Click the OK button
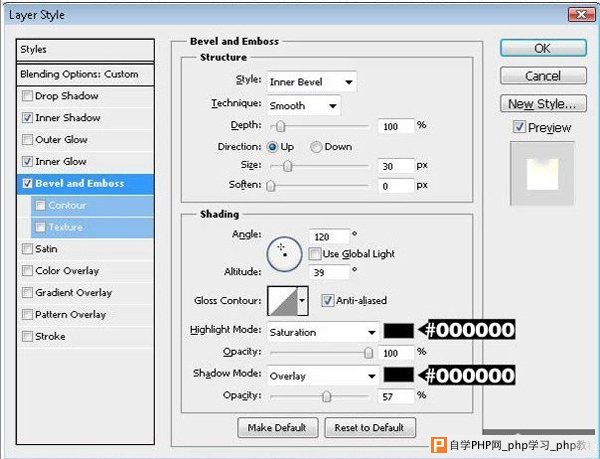This screenshot has height=459, width=600. click(x=543, y=48)
